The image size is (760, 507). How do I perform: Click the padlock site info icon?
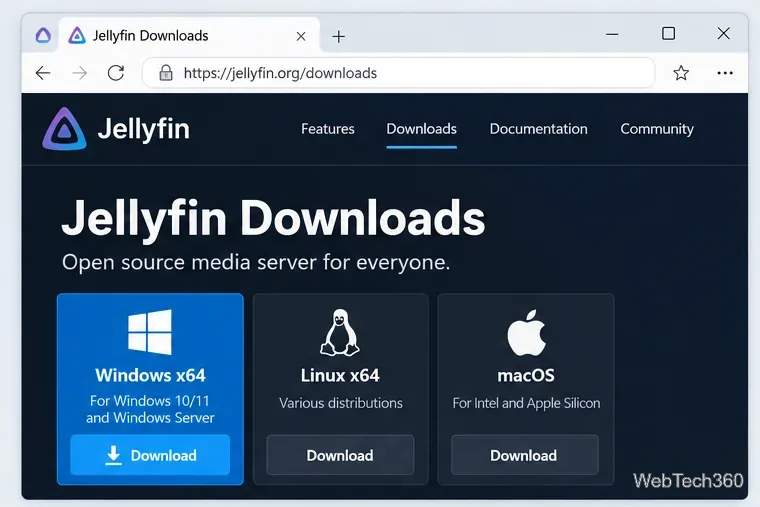pos(166,73)
